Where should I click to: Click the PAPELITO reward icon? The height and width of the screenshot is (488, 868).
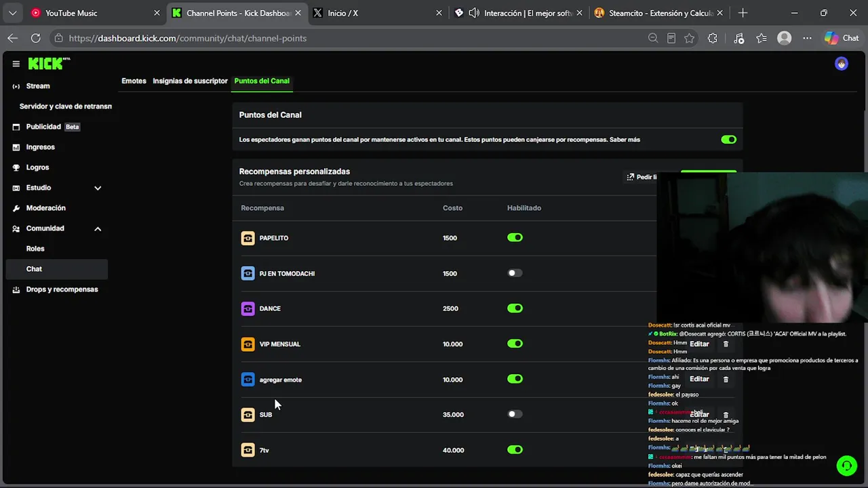click(x=248, y=238)
